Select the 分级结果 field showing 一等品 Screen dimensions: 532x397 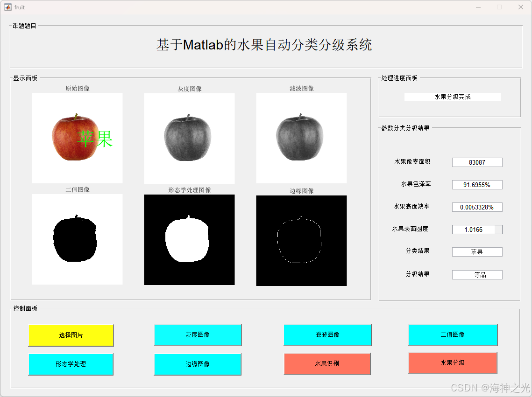477,274
